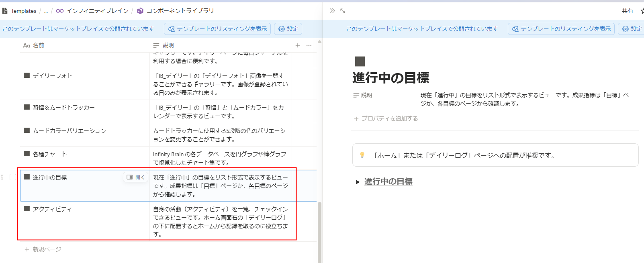Click 説明 property label in side panel
The height and width of the screenshot is (263, 644).
pos(363,95)
